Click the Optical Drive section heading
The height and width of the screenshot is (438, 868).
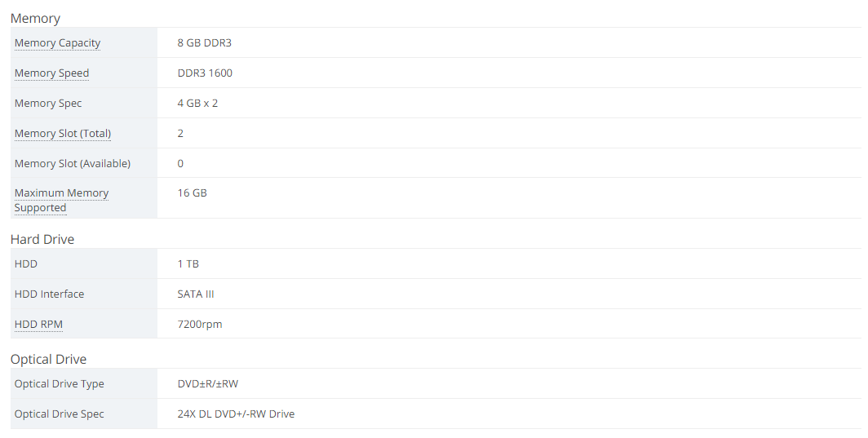tap(48, 360)
